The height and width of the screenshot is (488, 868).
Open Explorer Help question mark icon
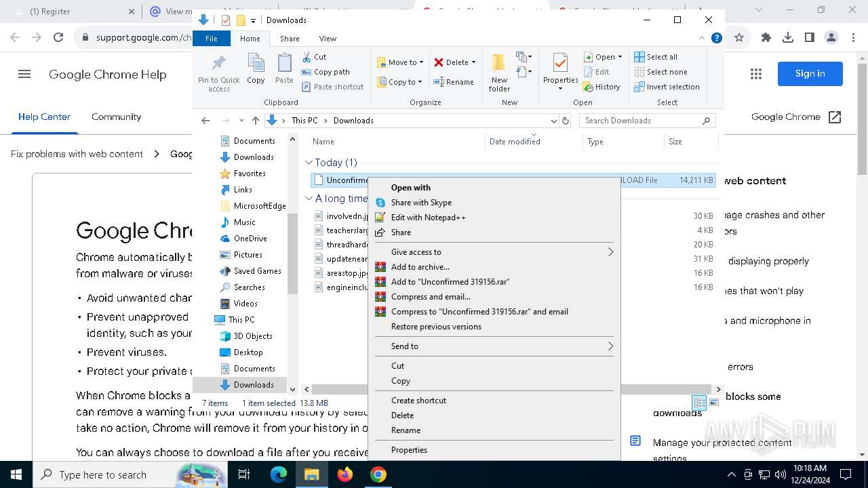[x=716, y=39]
